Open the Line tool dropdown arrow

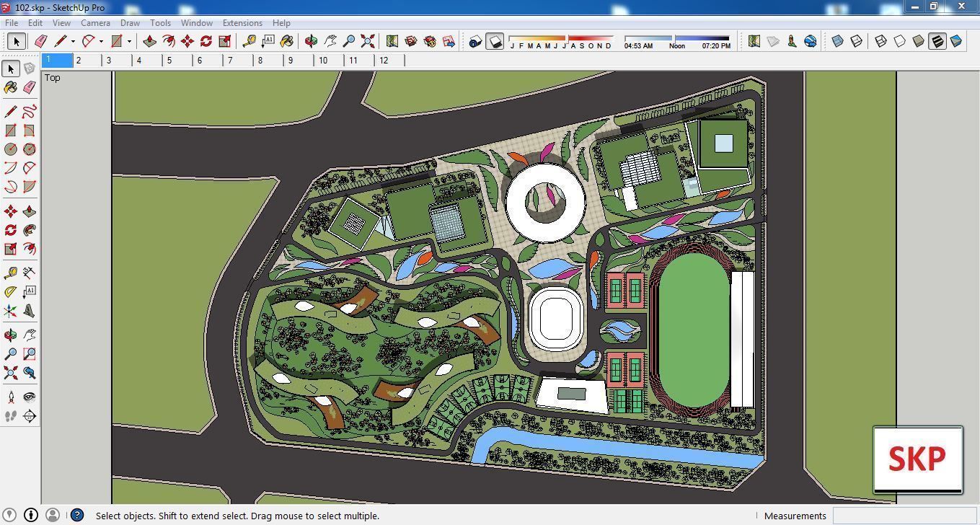tap(73, 41)
